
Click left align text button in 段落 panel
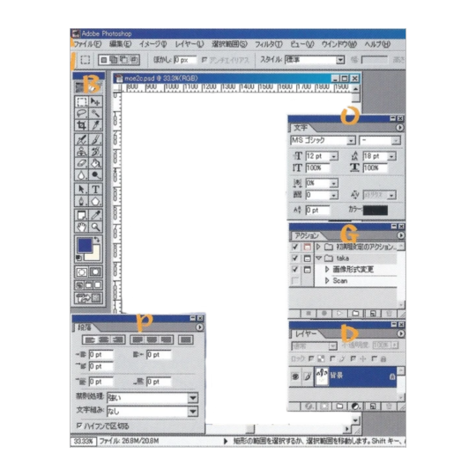89,339
